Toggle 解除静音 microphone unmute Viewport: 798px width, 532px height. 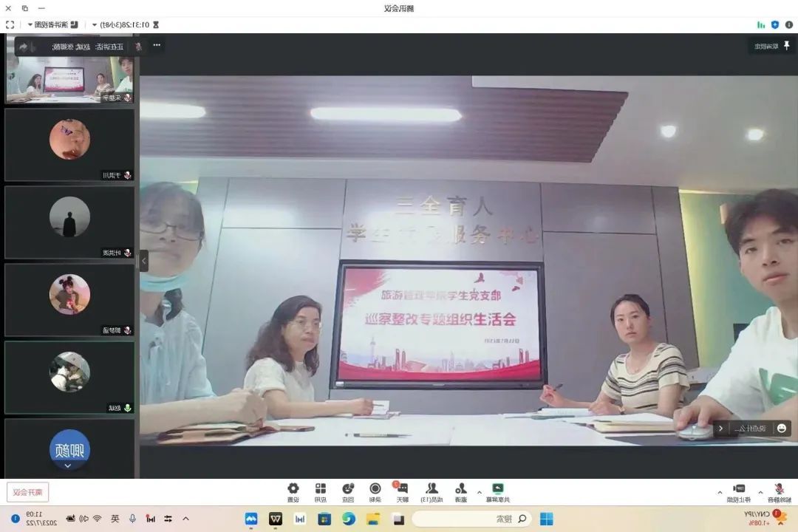778,491
